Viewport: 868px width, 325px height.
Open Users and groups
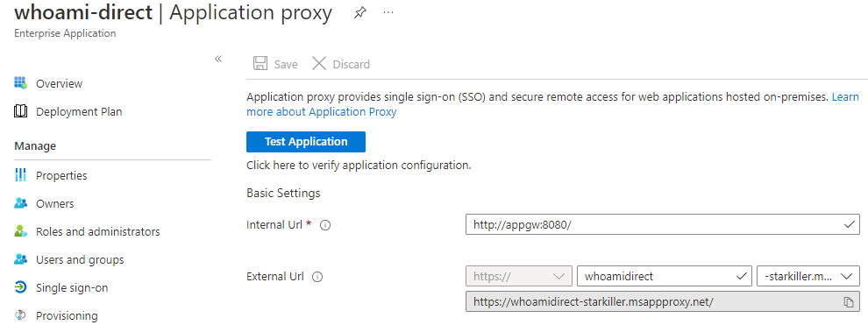(x=80, y=260)
